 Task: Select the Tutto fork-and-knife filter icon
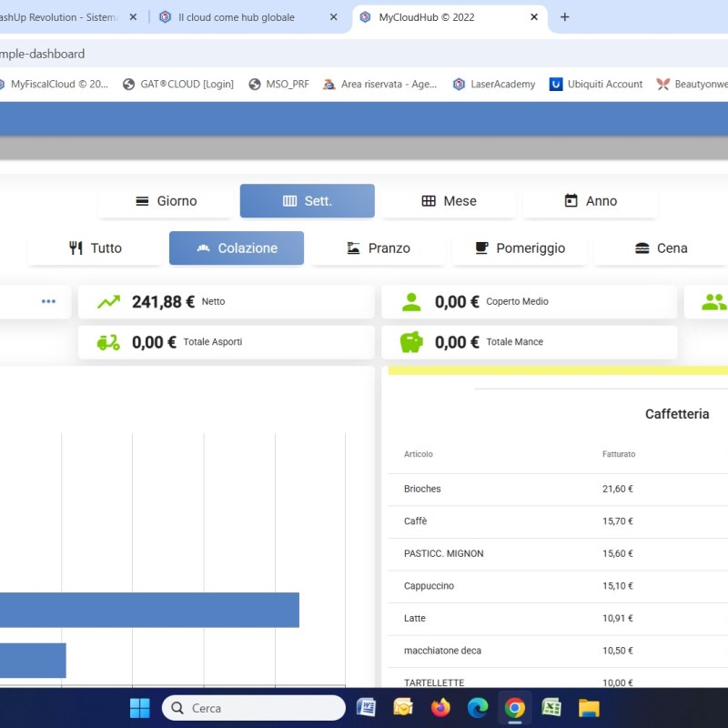[x=76, y=248]
